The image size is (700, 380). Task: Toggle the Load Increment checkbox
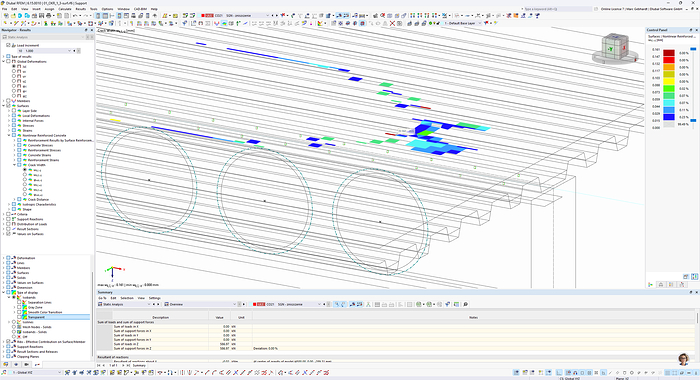(8, 45)
